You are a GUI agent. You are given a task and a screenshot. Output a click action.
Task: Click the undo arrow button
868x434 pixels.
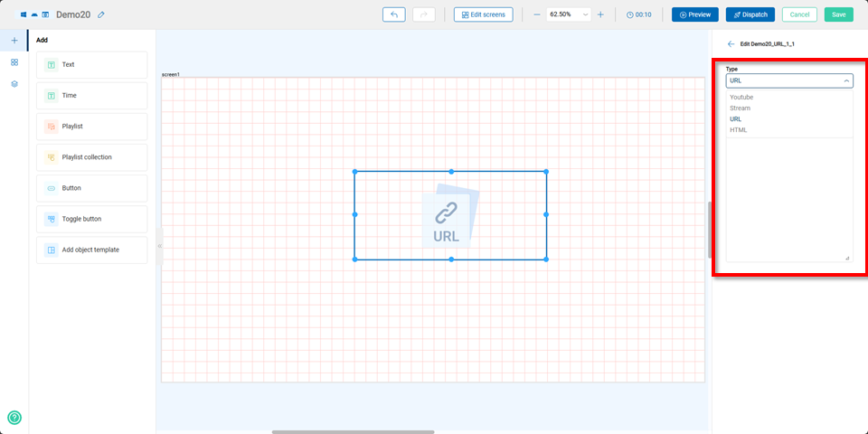(393, 14)
